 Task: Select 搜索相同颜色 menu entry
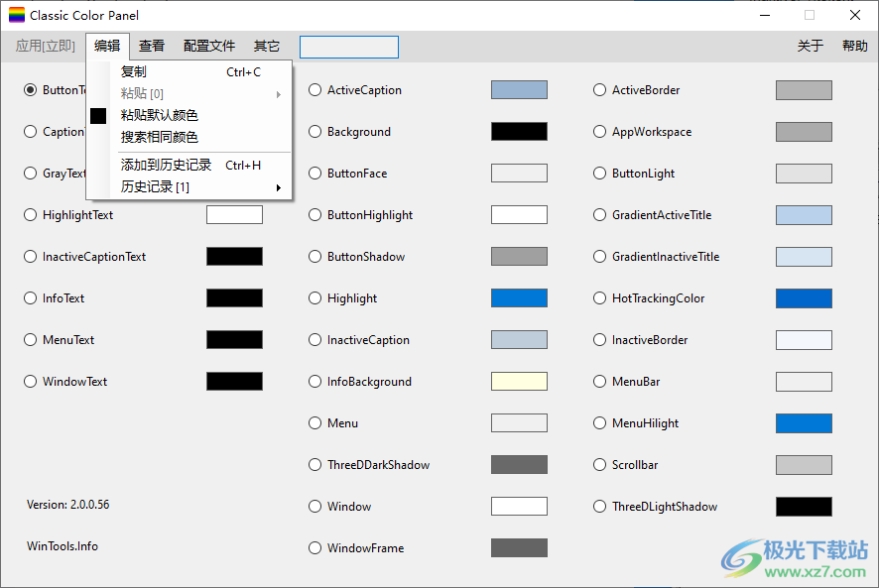click(159, 138)
